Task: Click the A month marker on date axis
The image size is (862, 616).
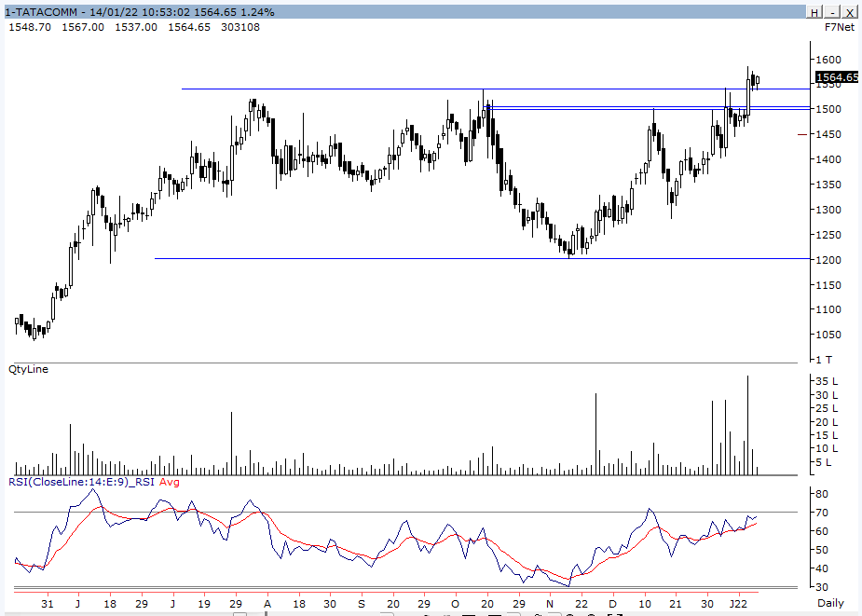Action: tap(267, 603)
